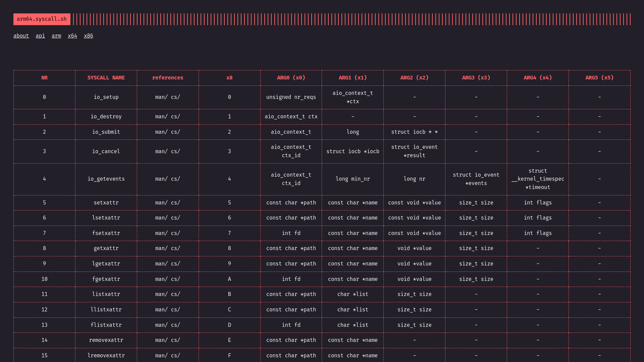644x362 pixels.
Task: Switch to the x64 syscall table
Action: click(x=72, y=36)
